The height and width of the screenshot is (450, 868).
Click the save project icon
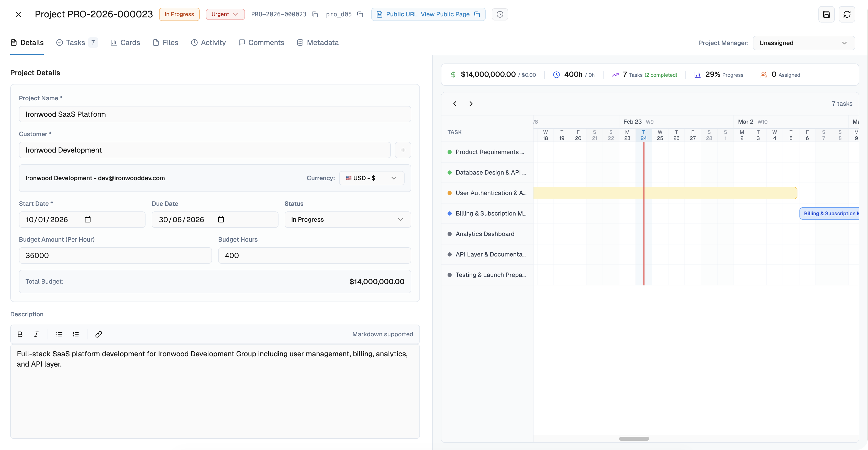(826, 14)
